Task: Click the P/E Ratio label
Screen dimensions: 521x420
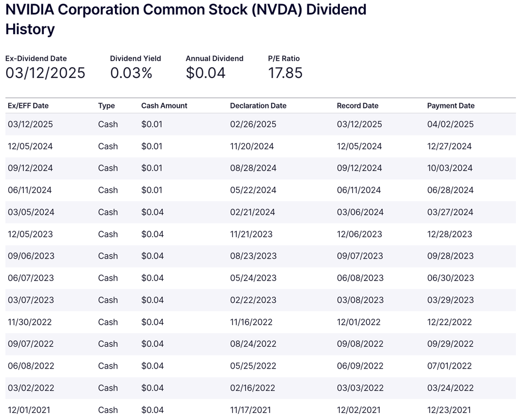Action: tap(284, 59)
